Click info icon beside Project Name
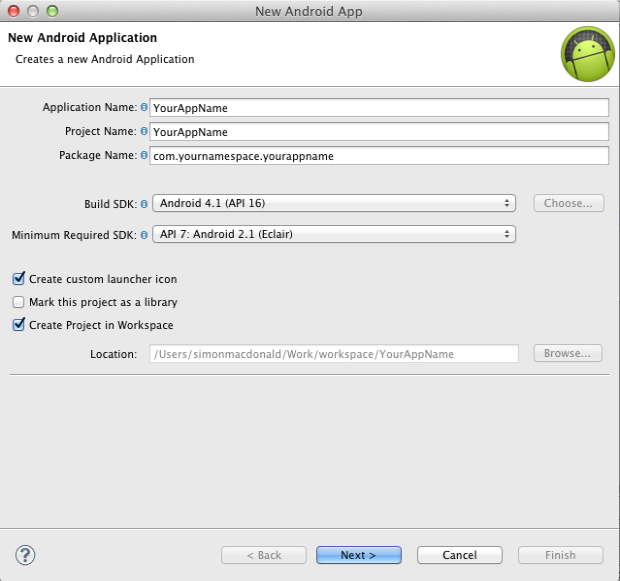Viewport: 620px width, 581px height. pyautogui.click(x=144, y=132)
